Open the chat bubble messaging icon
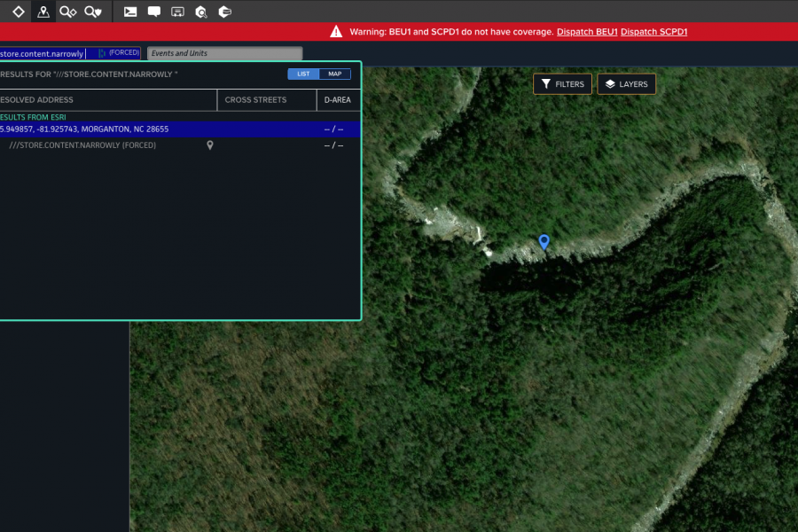This screenshot has height=532, width=798. (153, 12)
